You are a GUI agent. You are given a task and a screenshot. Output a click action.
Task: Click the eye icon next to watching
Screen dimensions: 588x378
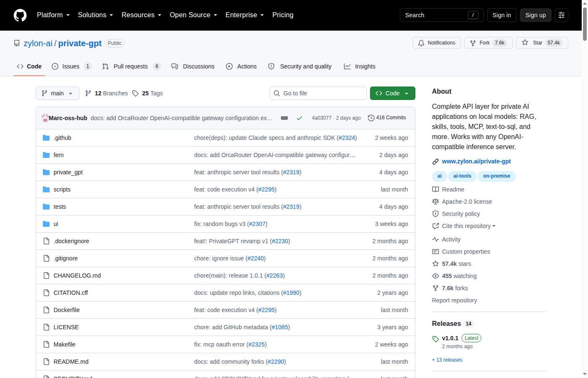point(436,276)
